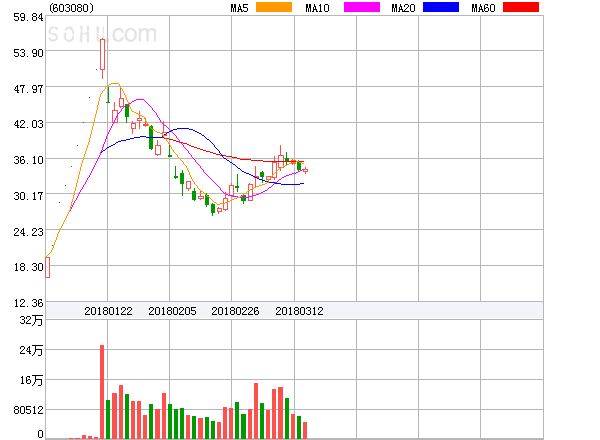The image size is (600, 440).
Task: Click the blue MA20 legend swatch
Action: (x=441, y=7)
